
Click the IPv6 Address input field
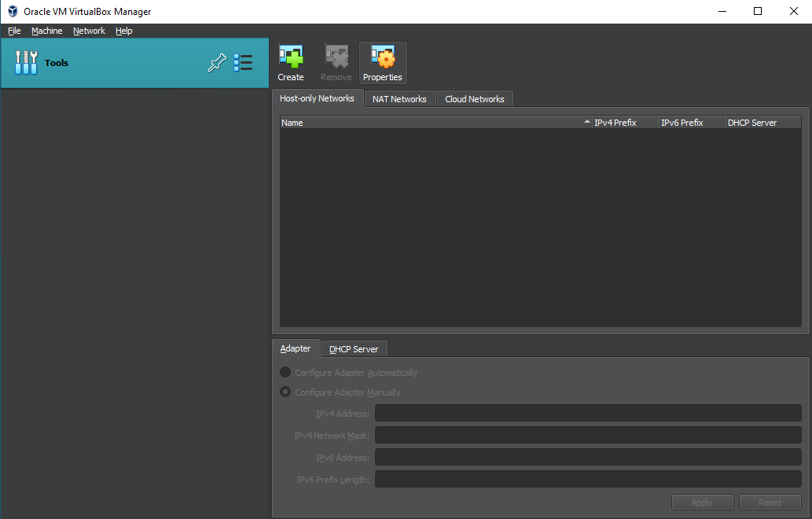(x=588, y=458)
